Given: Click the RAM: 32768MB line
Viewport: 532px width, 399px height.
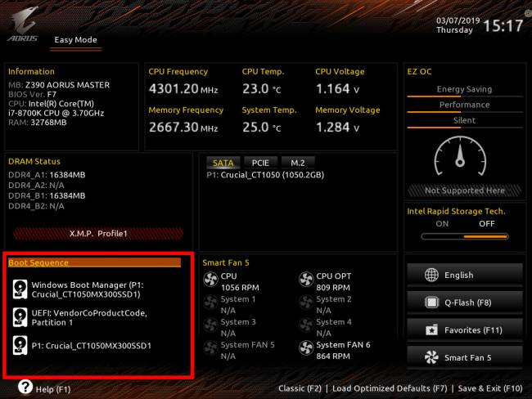Looking at the screenshot, I should click(x=38, y=123).
